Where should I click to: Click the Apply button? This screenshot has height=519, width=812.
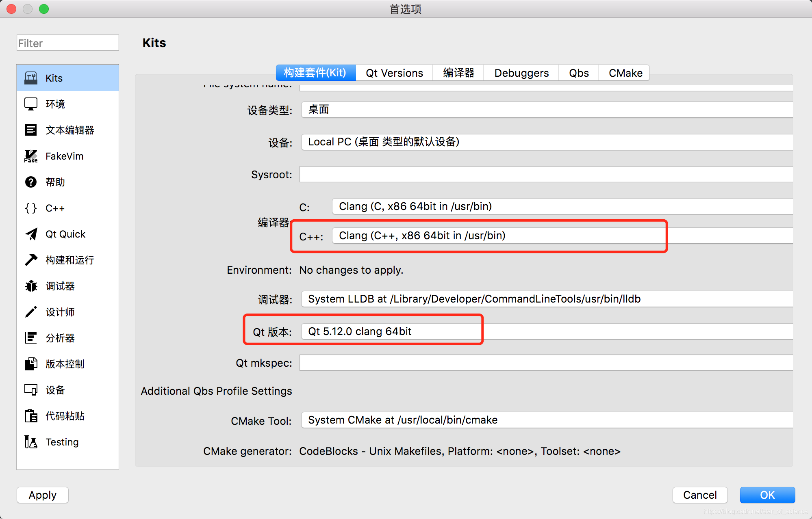click(42, 494)
